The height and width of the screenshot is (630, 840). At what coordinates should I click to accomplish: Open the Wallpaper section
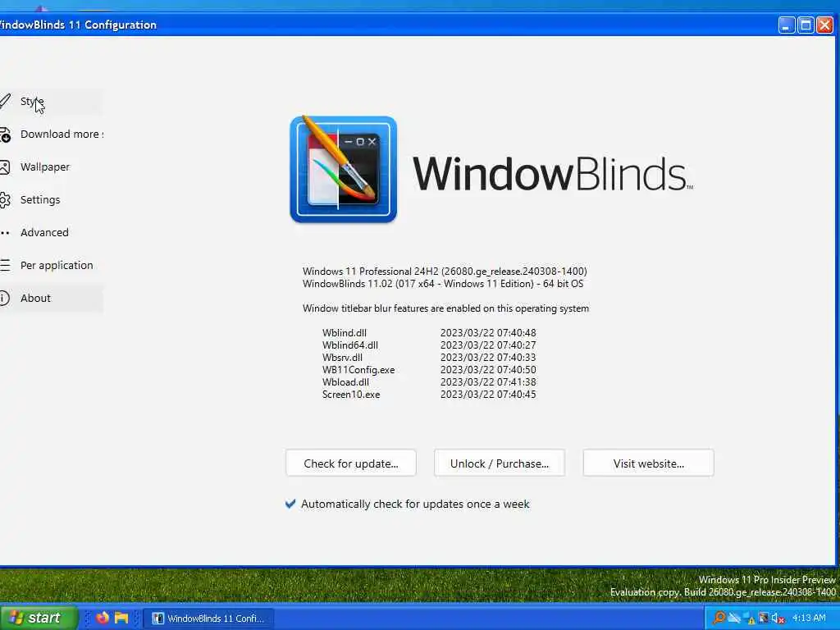pos(51,167)
